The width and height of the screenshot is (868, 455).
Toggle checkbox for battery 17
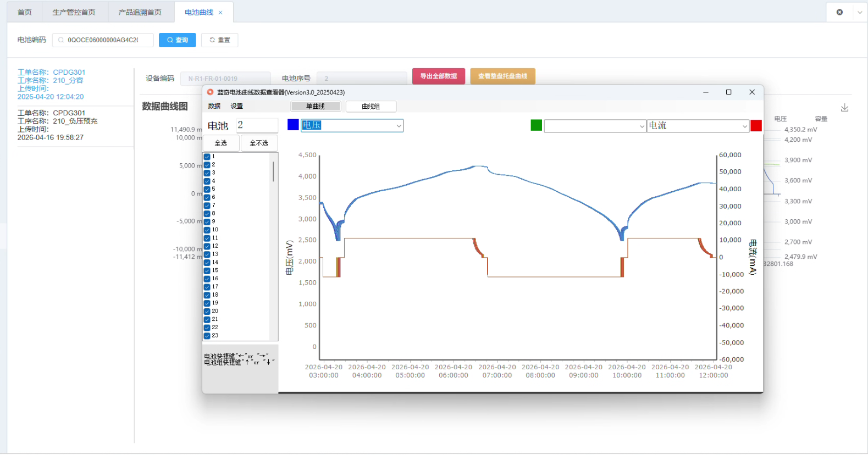coord(207,287)
